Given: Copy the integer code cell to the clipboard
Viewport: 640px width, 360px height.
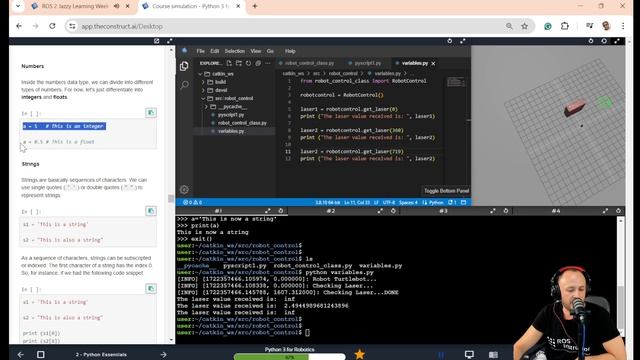Looking at the screenshot, I should point(151,113).
